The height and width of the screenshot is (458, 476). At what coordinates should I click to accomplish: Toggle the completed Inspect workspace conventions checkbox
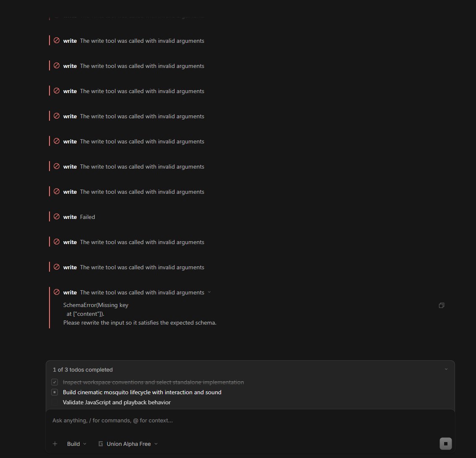[55, 382]
